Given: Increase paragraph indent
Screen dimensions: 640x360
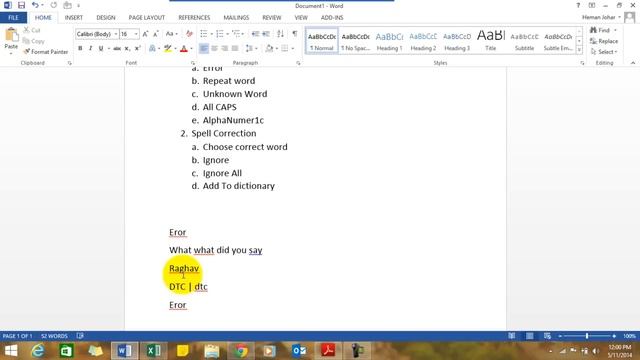Looking at the screenshot, I should (x=266, y=34).
